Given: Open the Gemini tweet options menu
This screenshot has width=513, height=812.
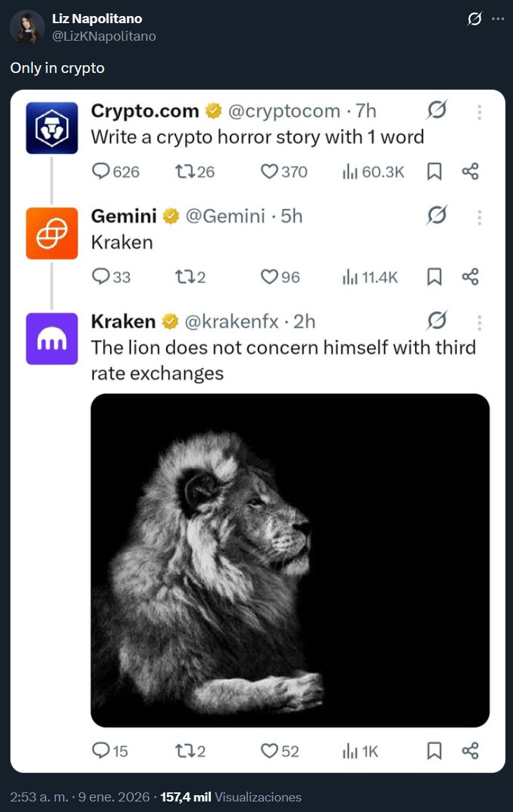Looking at the screenshot, I should click(x=479, y=216).
